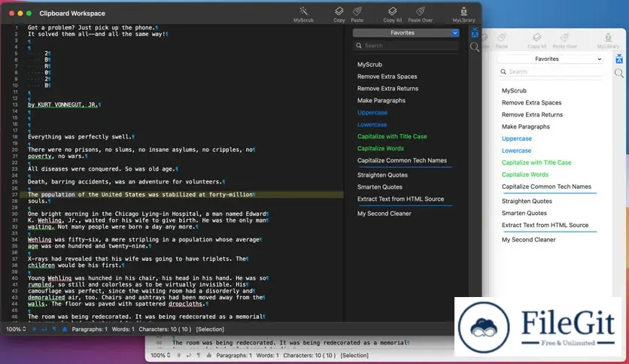
Task: Run MyScrub from dark window Favorites list
Action: pyautogui.click(x=369, y=65)
